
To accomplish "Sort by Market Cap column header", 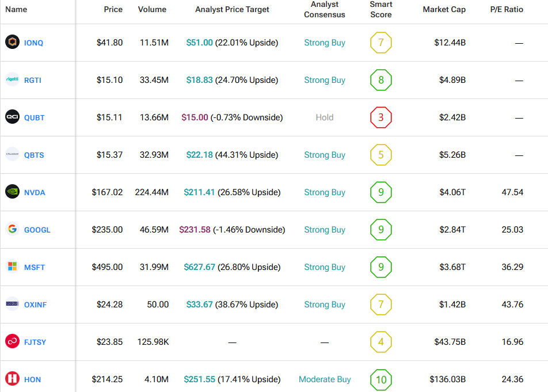I will coord(444,9).
